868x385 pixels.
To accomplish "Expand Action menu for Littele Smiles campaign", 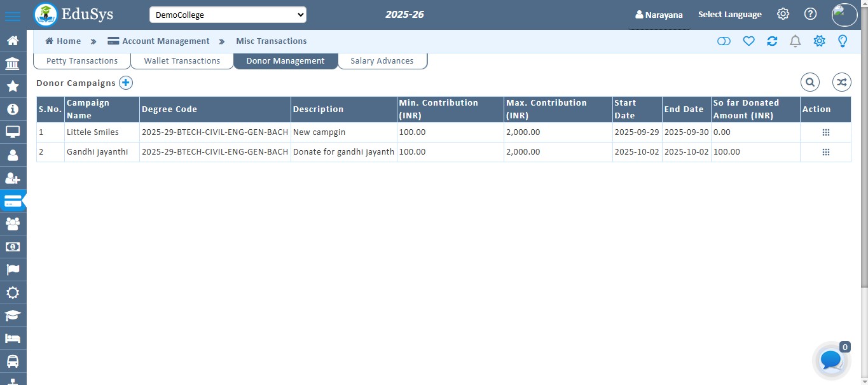I will pos(825,132).
